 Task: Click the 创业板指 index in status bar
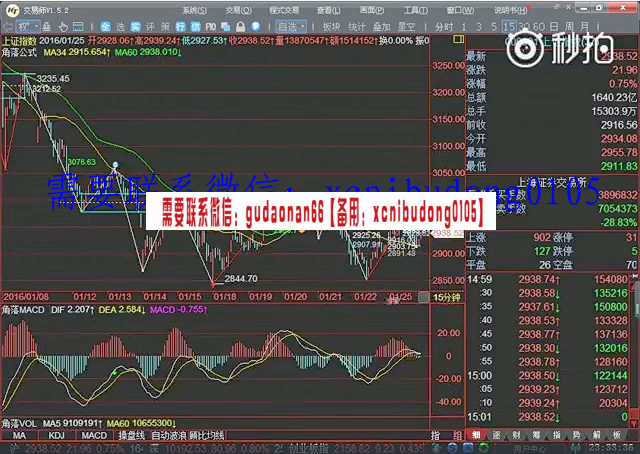pyautogui.click(x=308, y=449)
